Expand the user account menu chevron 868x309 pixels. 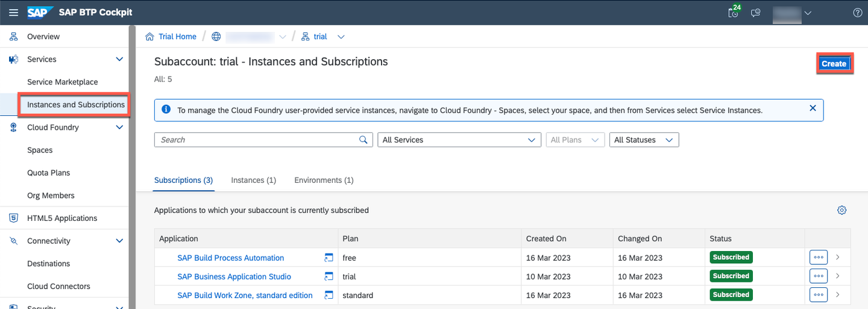(808, 13)
